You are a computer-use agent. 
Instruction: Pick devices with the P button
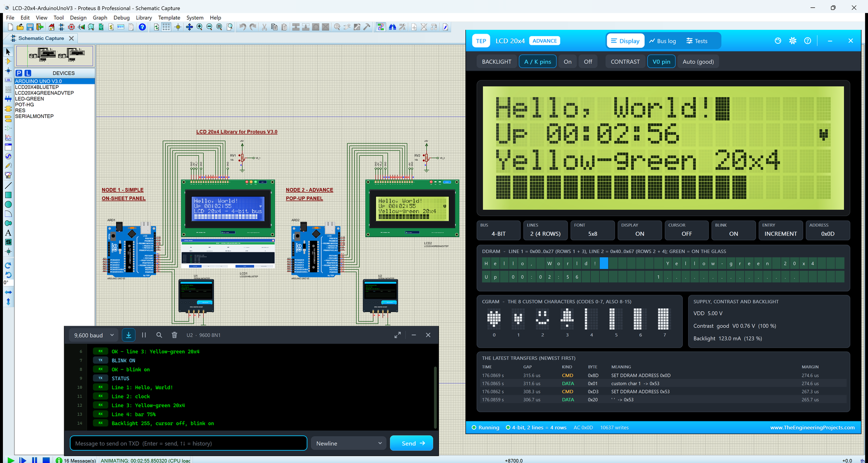point(19,73)
